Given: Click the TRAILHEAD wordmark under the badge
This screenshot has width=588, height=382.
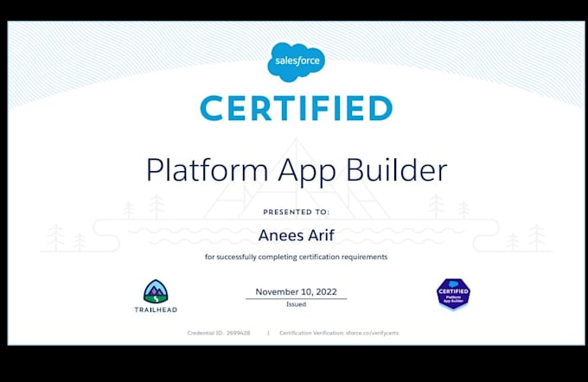Looking at the screenshot, I should tap(156, 310).
